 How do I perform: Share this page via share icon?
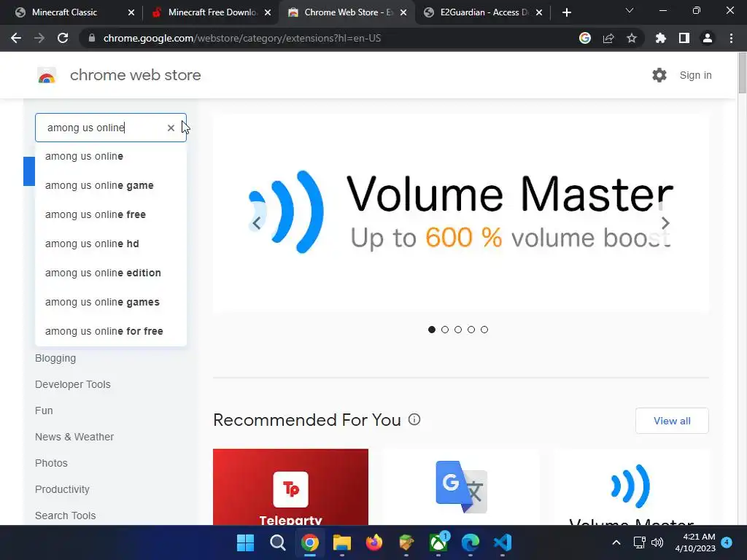[608, 38]
